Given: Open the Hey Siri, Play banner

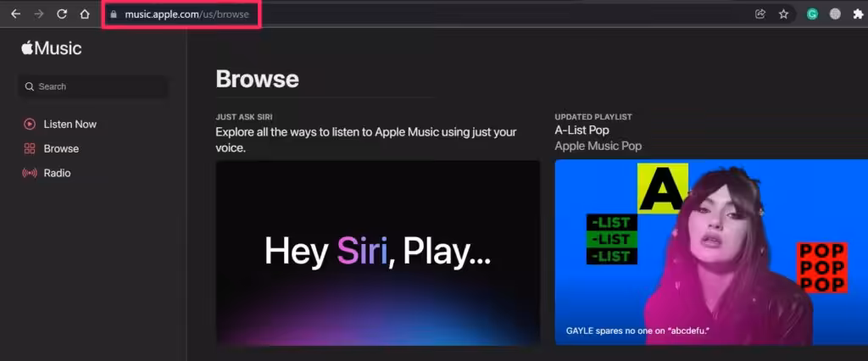Looking at the screenshot, I should click(x=377, y=253).
